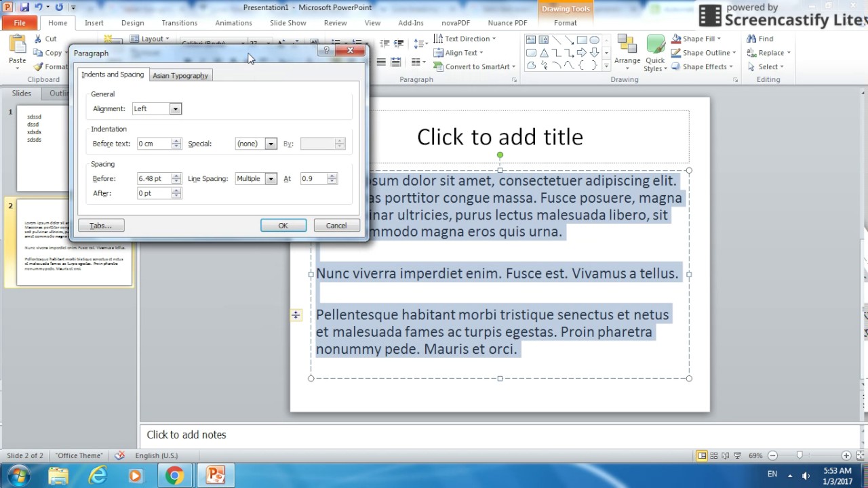
Task: Open Line Spacing dropdown set to Multiple
Action: click(271, 179)
